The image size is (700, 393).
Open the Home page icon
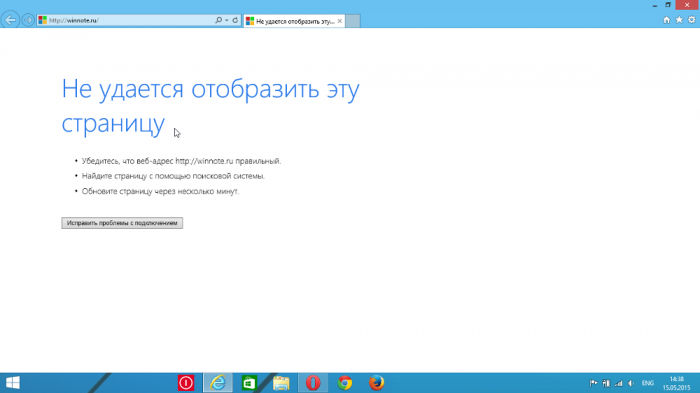(667, 20)
